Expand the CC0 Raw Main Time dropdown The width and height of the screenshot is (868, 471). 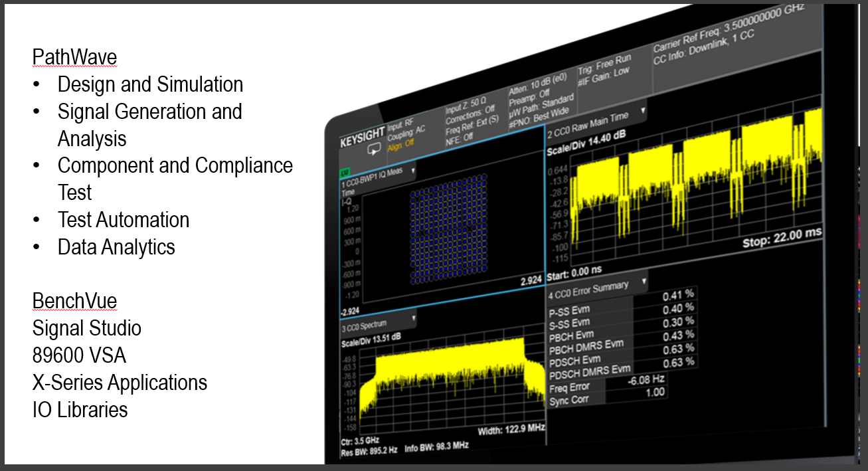click(643, 111)
